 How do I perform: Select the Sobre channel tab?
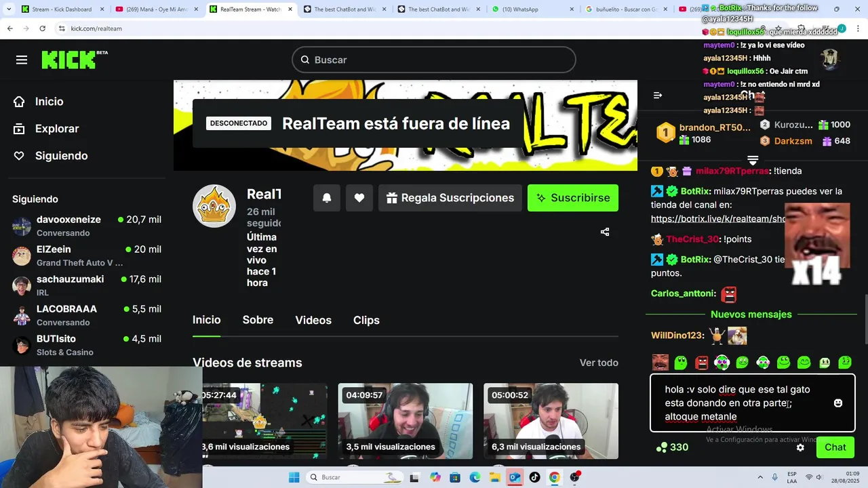(258, 320)
